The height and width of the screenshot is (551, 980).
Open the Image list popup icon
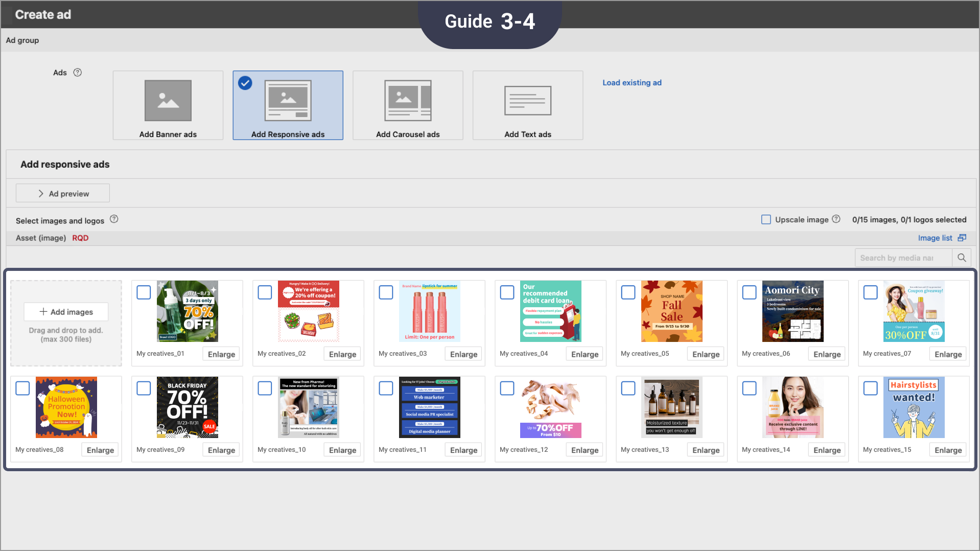click(x=962, y=238)
